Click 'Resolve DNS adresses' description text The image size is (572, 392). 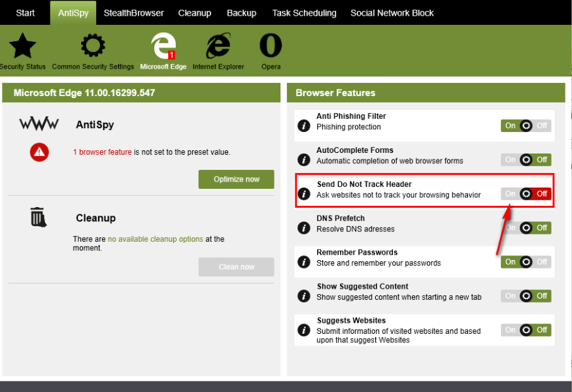pyautogui.click(x=356, y=229)
